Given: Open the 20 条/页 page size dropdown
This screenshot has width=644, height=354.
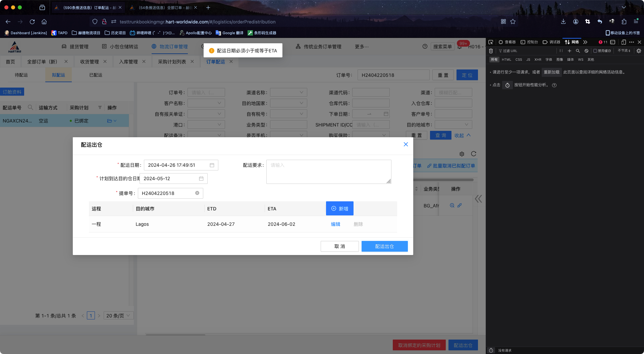Looking at the screenshot, I should 118,316.
